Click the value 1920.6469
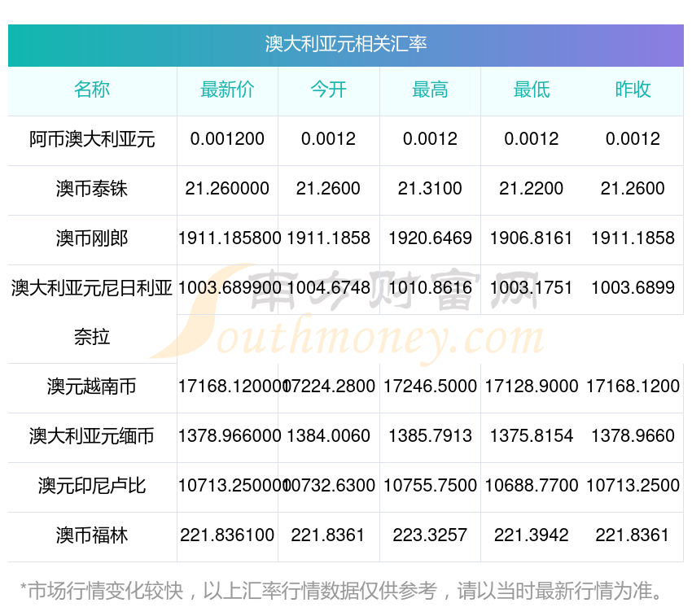Image resolution: width=692 pixels, height=616 pixels. [x=430, y=238]
